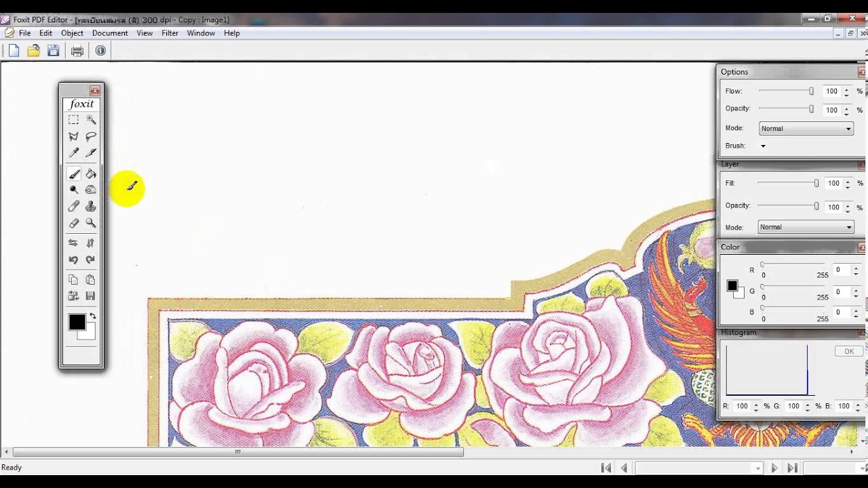
Task: Save document with the main toolbar disk icon
Action: [54, 50]
